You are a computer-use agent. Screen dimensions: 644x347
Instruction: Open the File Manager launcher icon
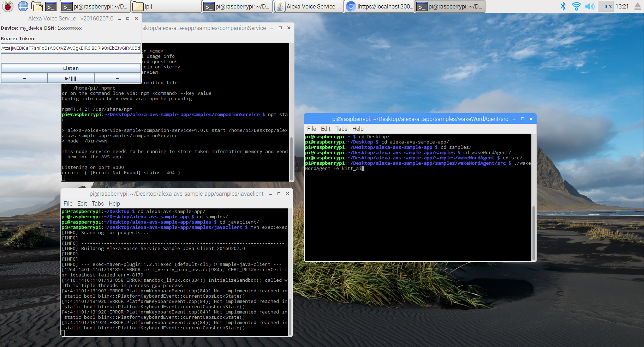pos(37,6)
